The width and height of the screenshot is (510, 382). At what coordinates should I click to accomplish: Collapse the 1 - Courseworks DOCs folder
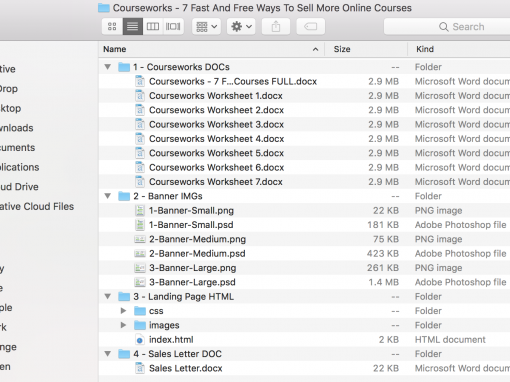[108, 67]
